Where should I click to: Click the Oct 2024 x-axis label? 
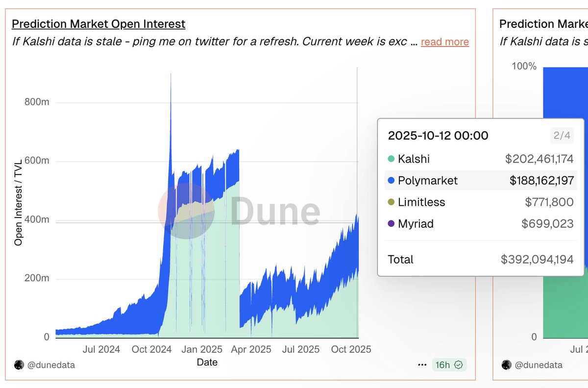(x=152, y=349)
